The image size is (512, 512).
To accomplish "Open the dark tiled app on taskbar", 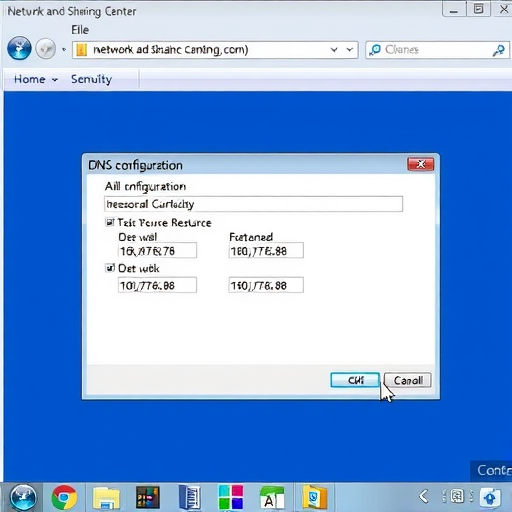I will (x=148, y=497).
